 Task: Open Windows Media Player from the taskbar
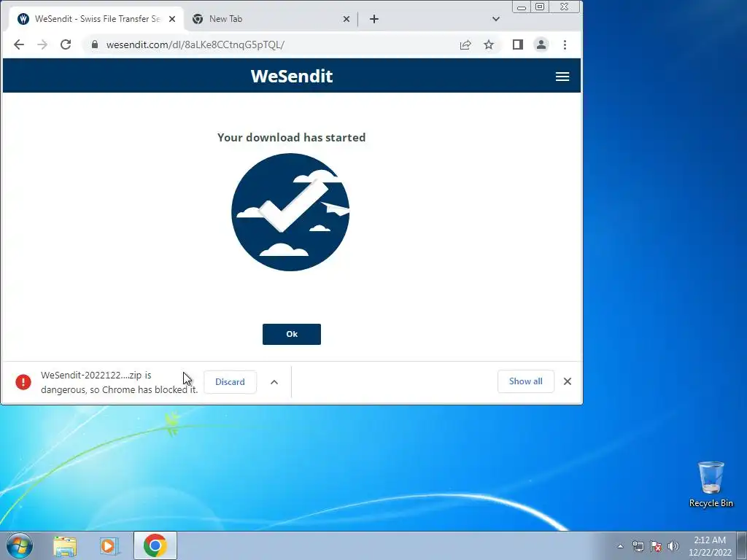click(x=109, y=546)
